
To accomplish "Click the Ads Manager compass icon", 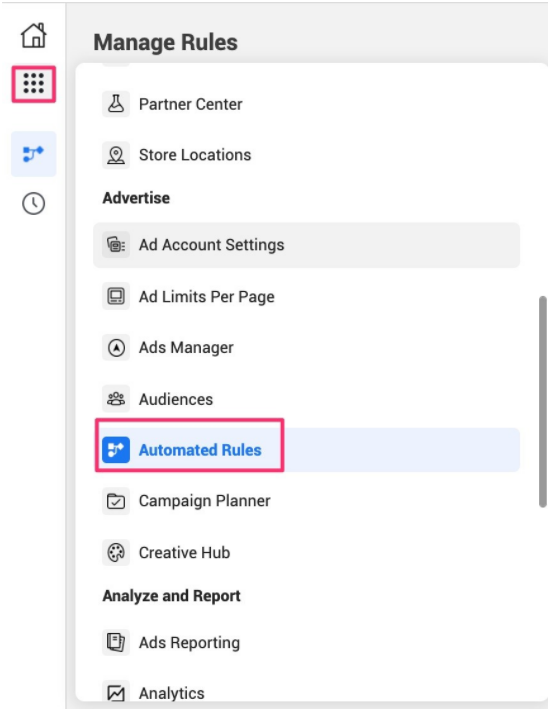I will coord(116,348).
